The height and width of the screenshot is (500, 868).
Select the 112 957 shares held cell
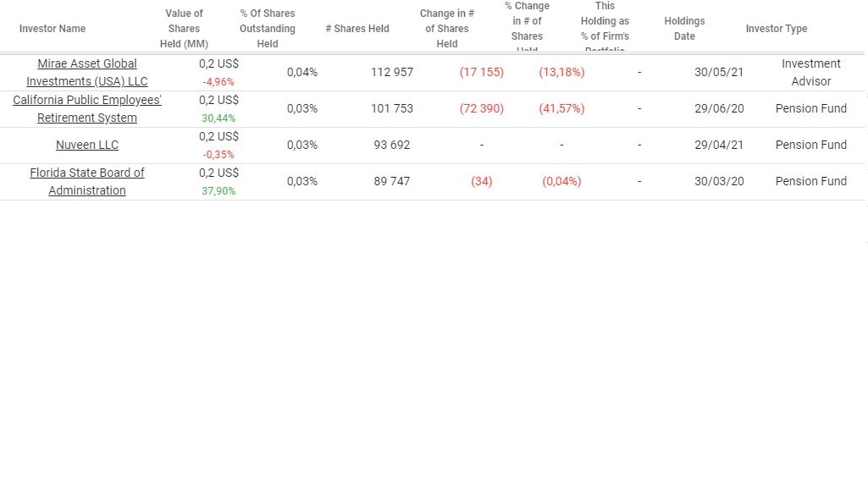point(392,72)
